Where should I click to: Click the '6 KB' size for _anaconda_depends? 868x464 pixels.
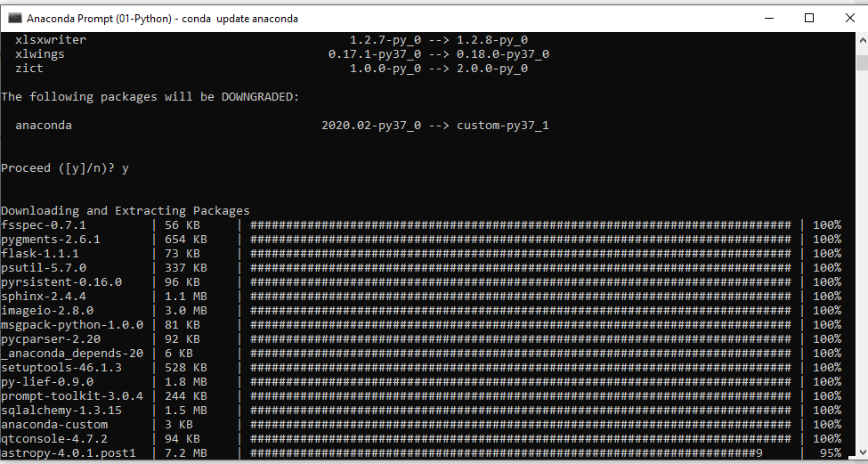tap(179, 354)
